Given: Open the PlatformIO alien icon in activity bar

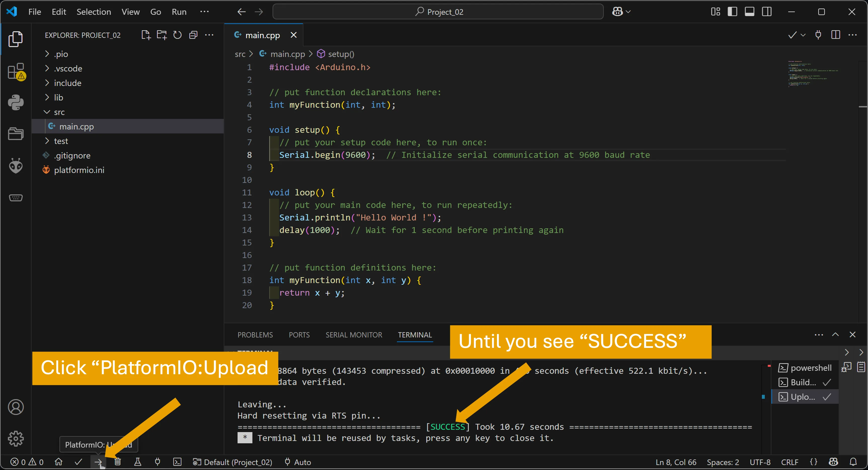Looking at the screenshot, I should (x=16, y=165).
